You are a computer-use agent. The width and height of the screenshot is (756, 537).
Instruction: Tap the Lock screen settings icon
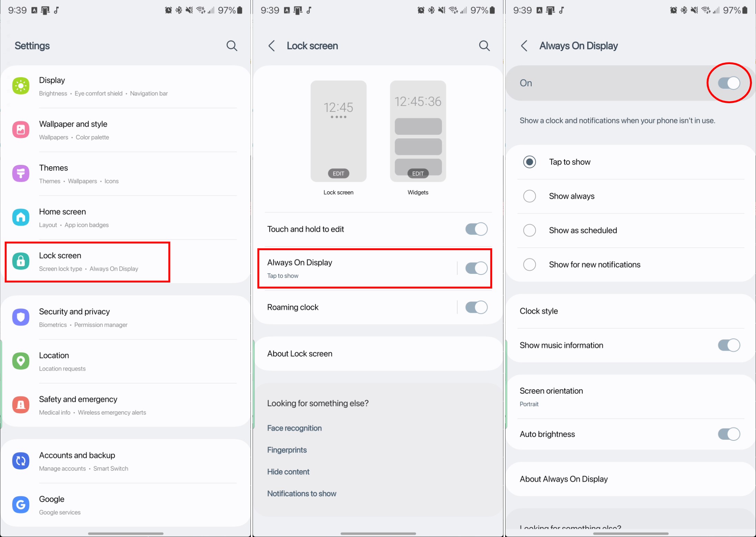point(21,261)
